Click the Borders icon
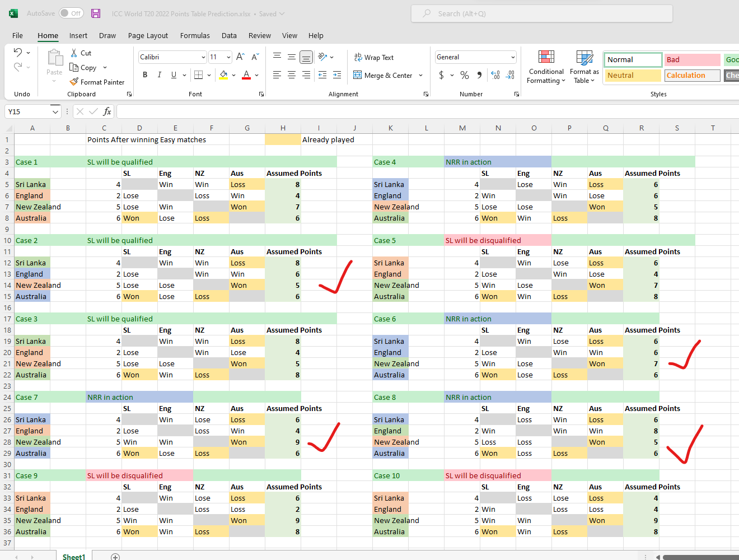 (x=198, y=75)
